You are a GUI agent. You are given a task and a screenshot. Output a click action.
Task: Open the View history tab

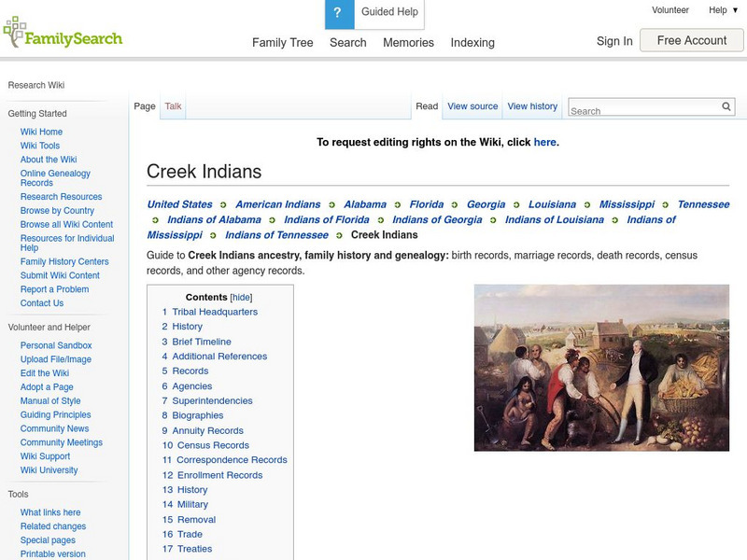pyautogui.click(x=531, y=105)
